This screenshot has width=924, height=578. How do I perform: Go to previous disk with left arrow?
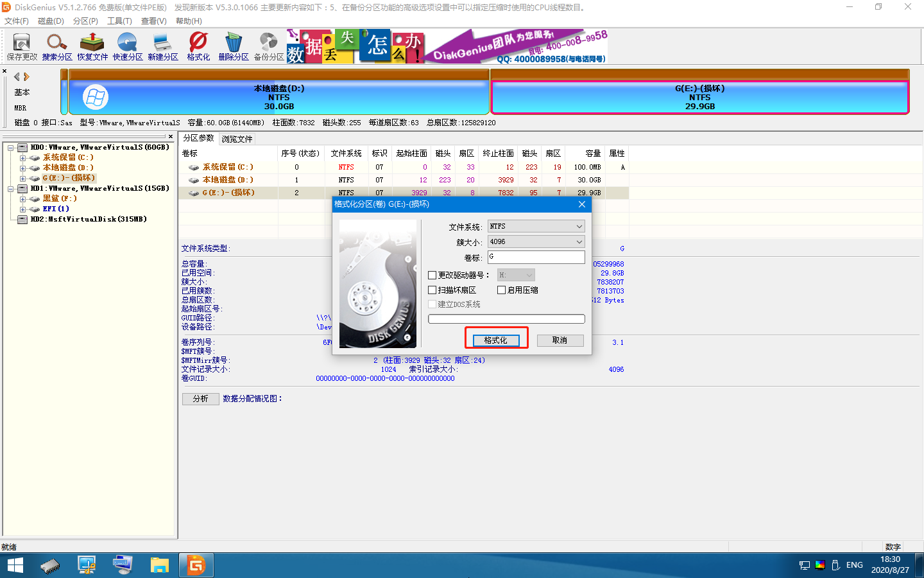click(17, 76)
